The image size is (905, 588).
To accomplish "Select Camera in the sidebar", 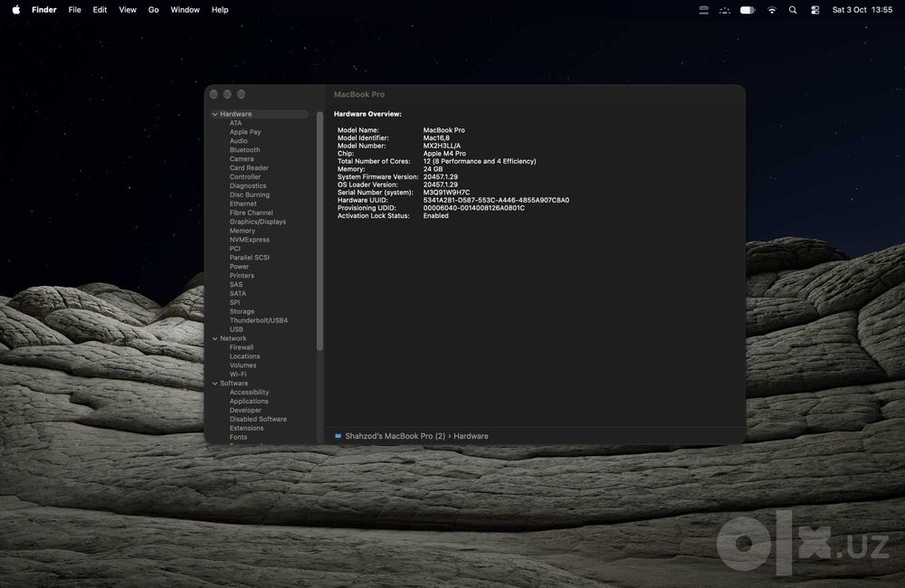I will [x=242, y=158].
